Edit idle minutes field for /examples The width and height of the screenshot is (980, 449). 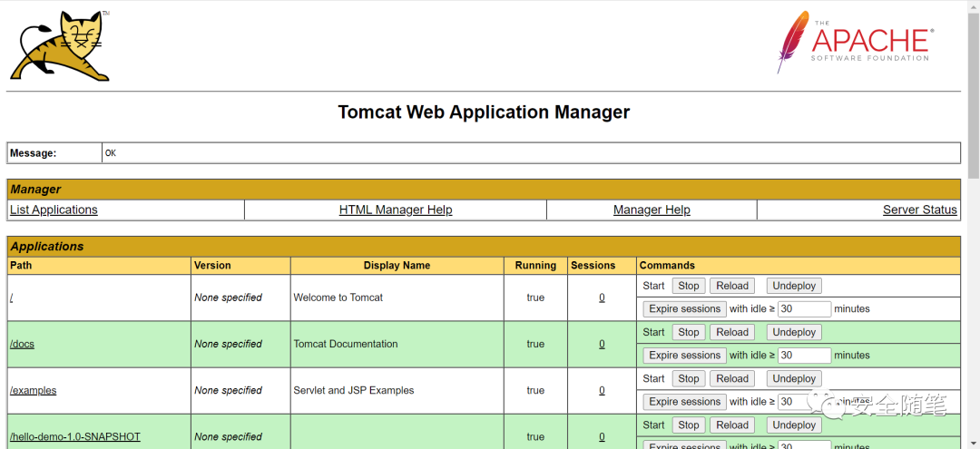[805, 402]
